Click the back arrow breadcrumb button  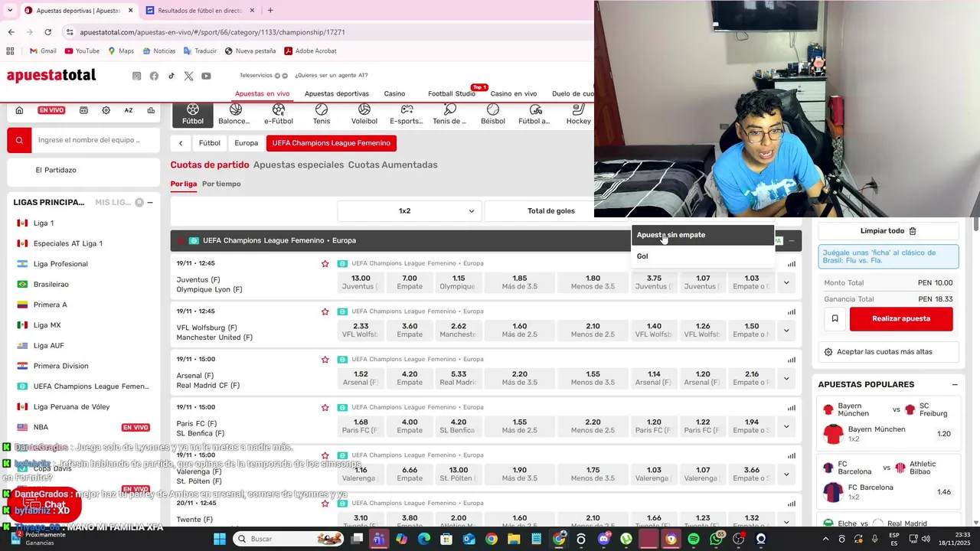(181, 143)
